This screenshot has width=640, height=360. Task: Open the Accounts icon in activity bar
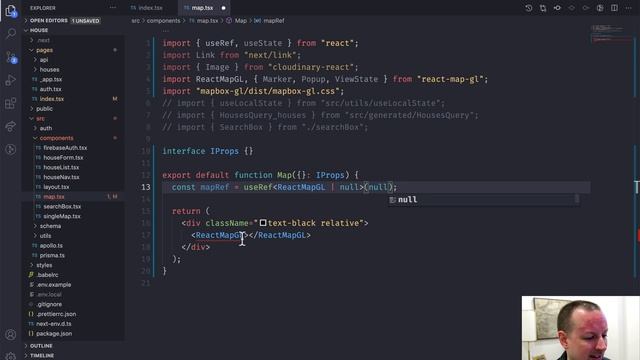click(x=11, y=335)
